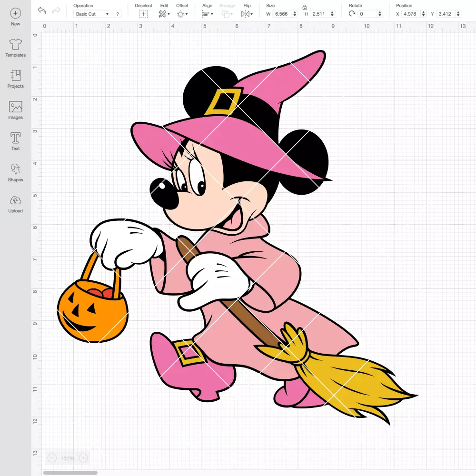Select the Text tool
476x476 pixels.
(16, 141)
